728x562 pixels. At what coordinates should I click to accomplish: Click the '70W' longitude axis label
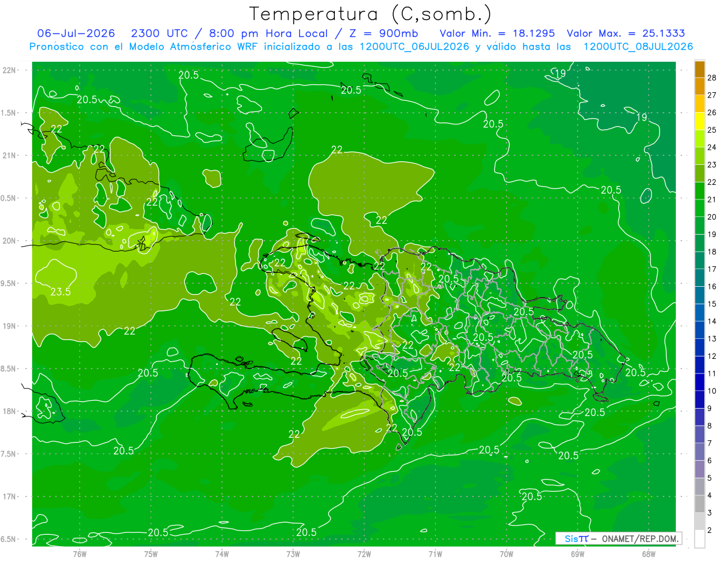tap(507, 554)
